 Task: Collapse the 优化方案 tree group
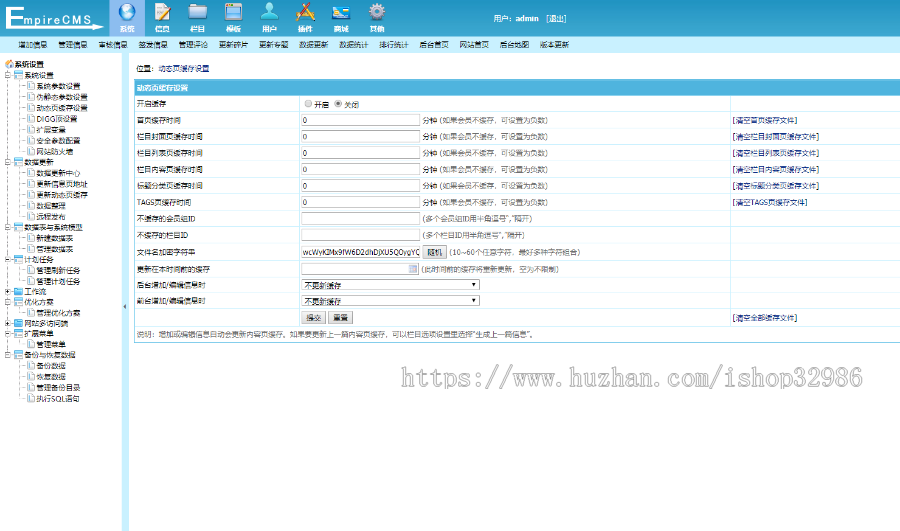point(7,301)
